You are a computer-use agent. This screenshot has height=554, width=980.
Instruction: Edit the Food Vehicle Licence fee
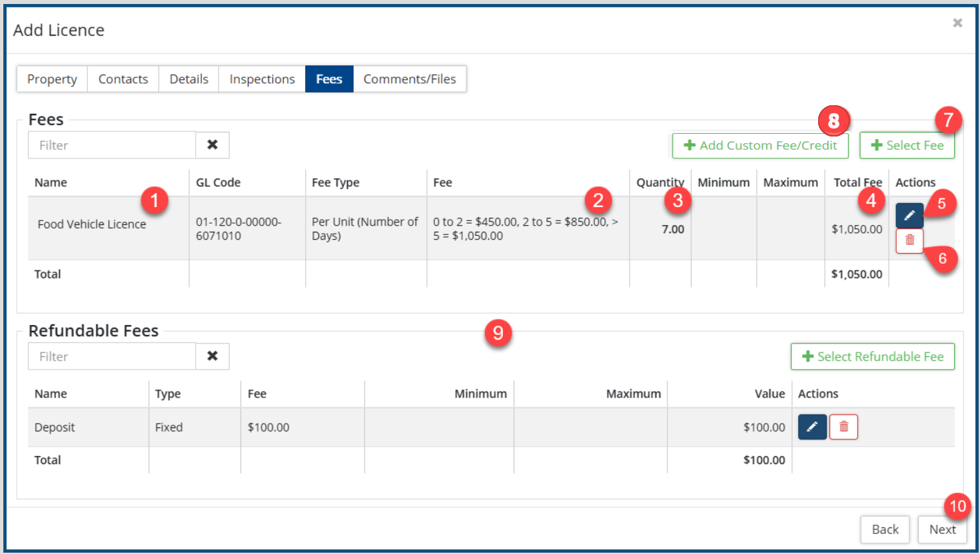(x=909, y=215)
